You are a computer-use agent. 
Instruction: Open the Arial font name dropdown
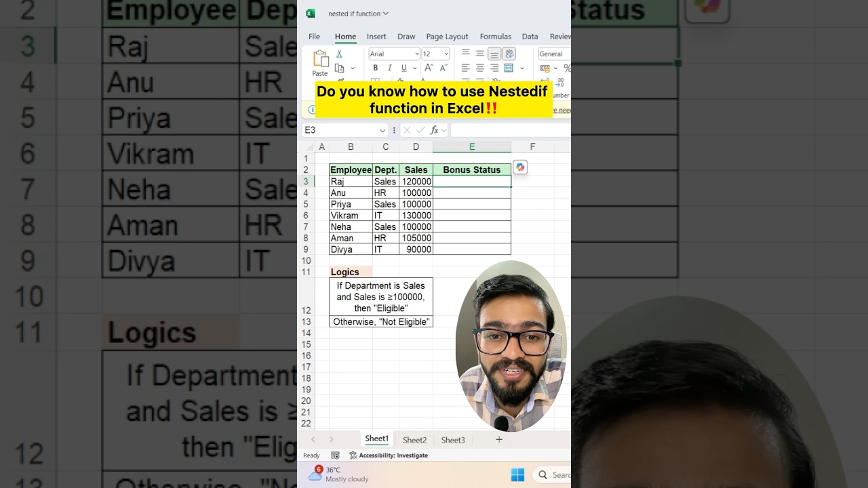[416, 54]
